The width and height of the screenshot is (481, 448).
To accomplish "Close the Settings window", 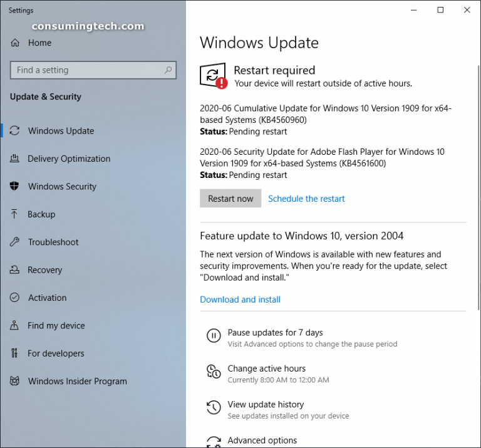I will click(x=467, y=10).
